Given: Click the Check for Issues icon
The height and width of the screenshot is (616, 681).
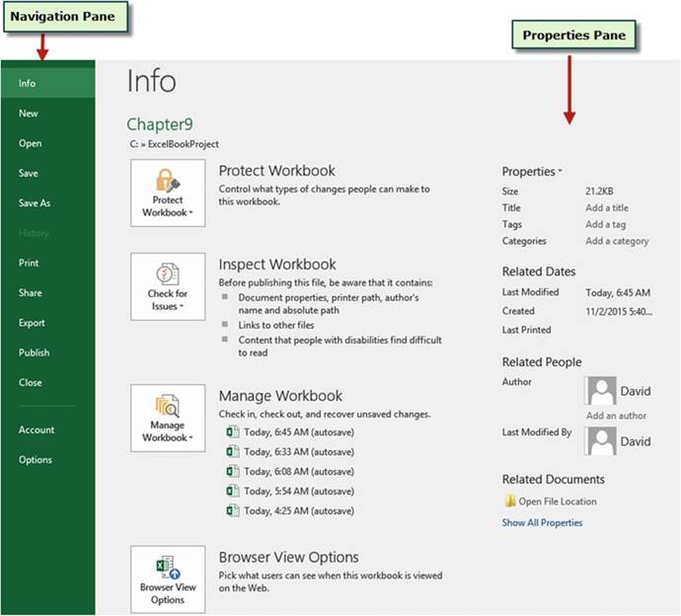Looking at the screenshot, I should click(x=168, y=274).
